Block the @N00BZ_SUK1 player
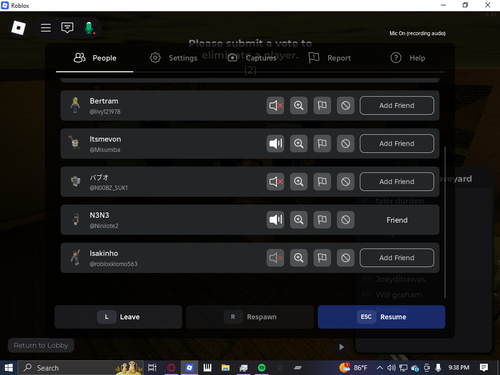The width and height of the screenshot is (500, 375). pyautogui.click(x=345, y=182)
